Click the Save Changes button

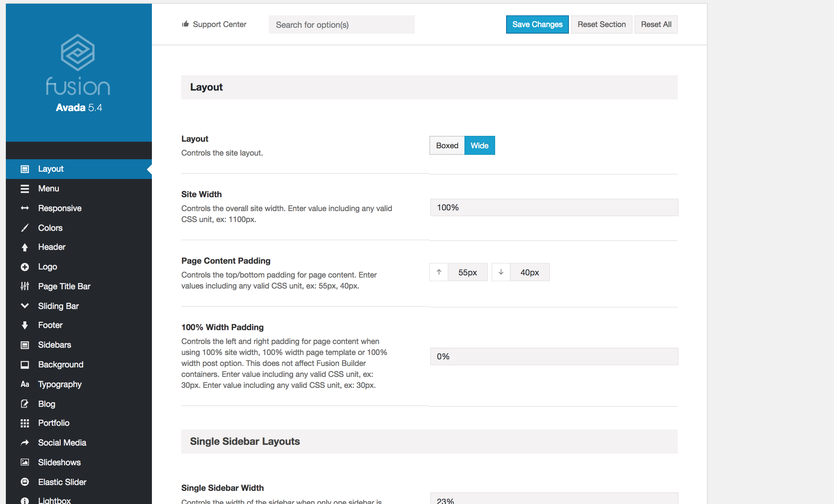point(537,24)
